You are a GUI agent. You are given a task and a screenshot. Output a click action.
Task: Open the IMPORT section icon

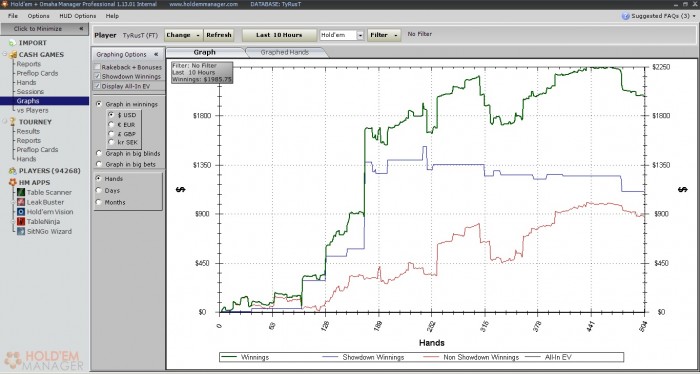pyautogui.click(x=12, y=43)
